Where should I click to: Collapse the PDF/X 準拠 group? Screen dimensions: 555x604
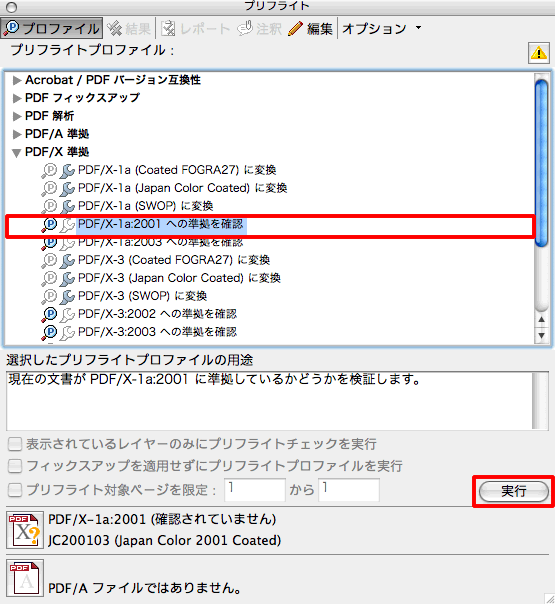pyautogui.click(x=17, y=153)
